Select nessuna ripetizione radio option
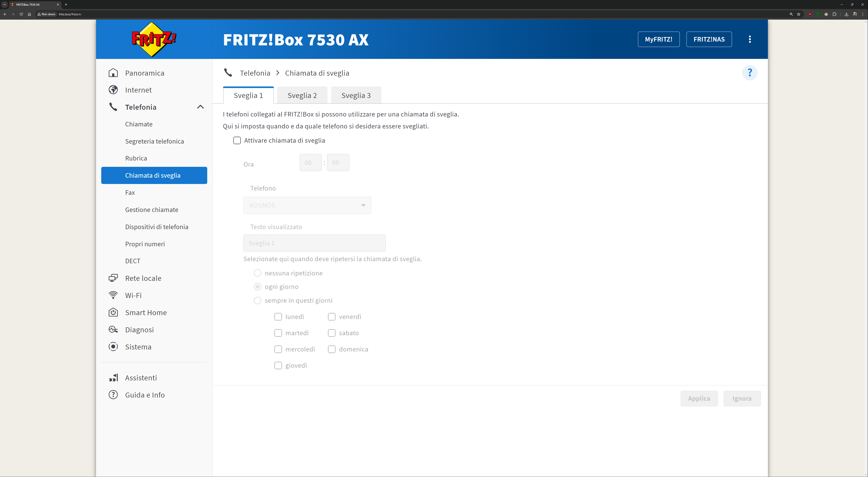868x477 pixels. coord(257,273)
